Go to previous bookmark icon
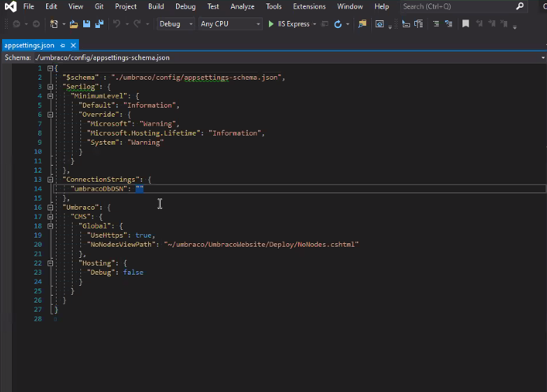Screen dimensions: 547x392 [x=479, y=24]
